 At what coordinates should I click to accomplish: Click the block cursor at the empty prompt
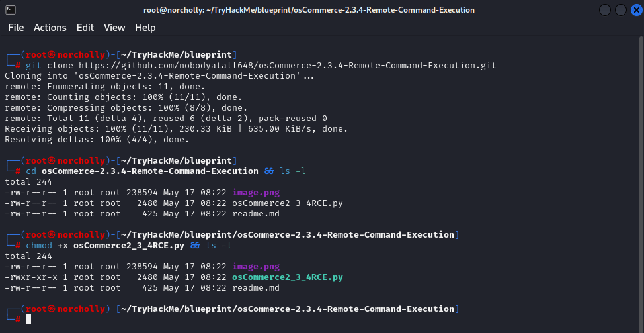(28, 320)
